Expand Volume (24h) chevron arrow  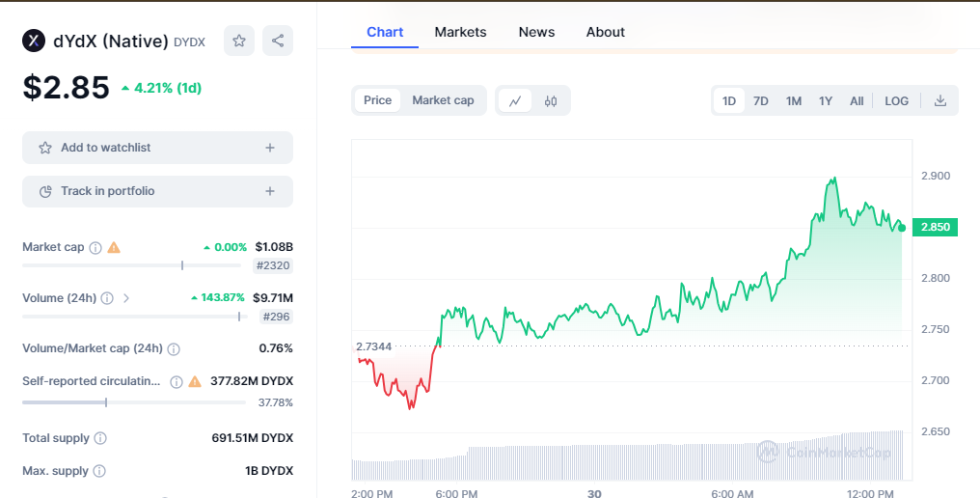tap(126, 298)
